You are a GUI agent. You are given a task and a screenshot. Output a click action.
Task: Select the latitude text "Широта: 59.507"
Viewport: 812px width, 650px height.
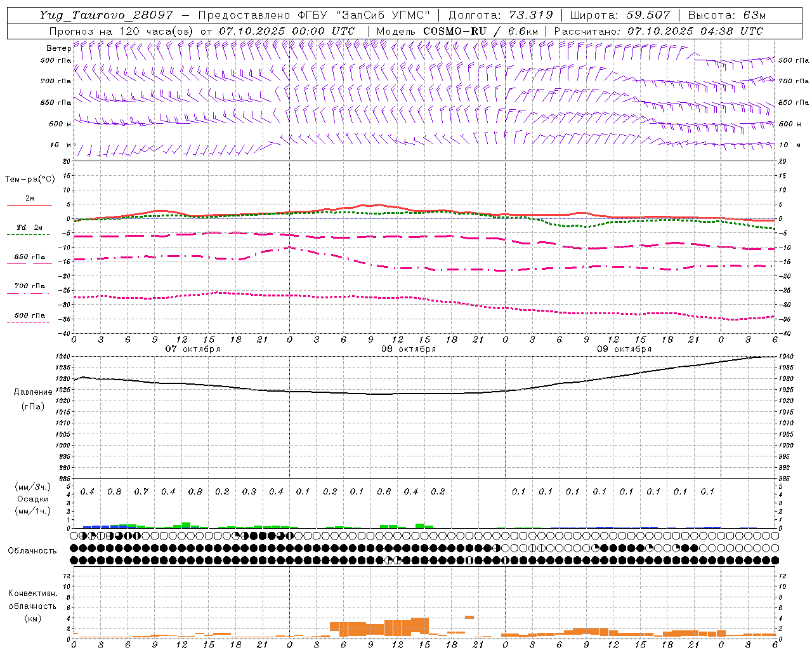(x=620, y=15)
